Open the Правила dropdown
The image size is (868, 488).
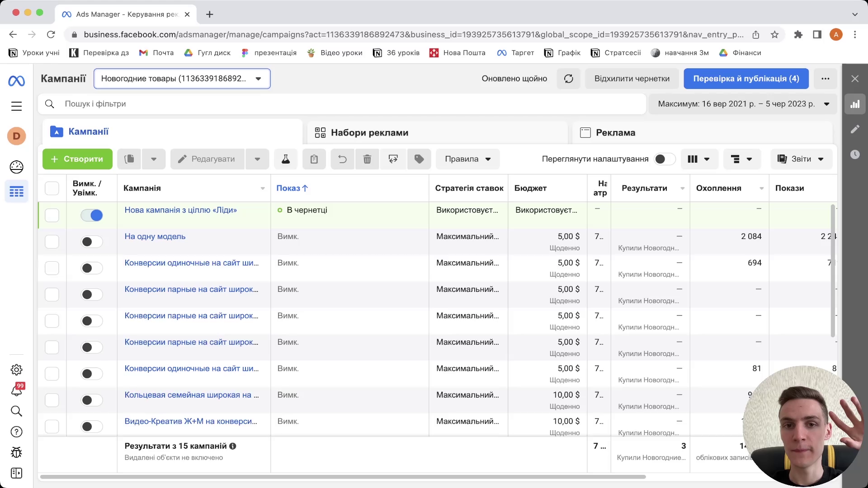tap(467, 159)
